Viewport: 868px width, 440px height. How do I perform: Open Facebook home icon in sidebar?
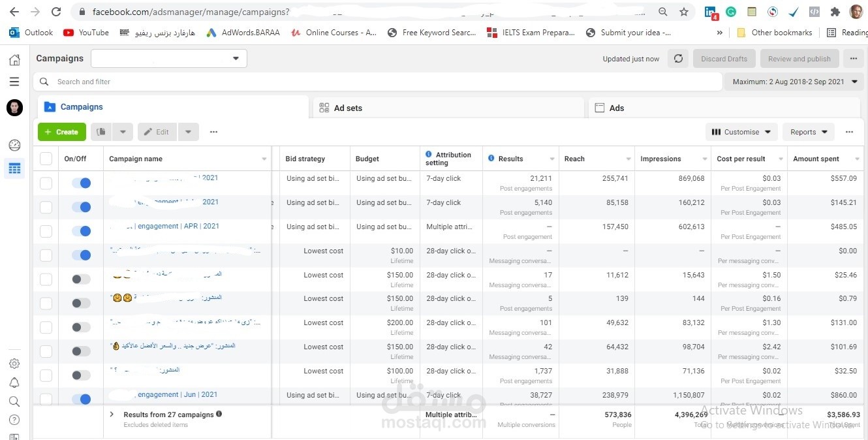point(14,60)
